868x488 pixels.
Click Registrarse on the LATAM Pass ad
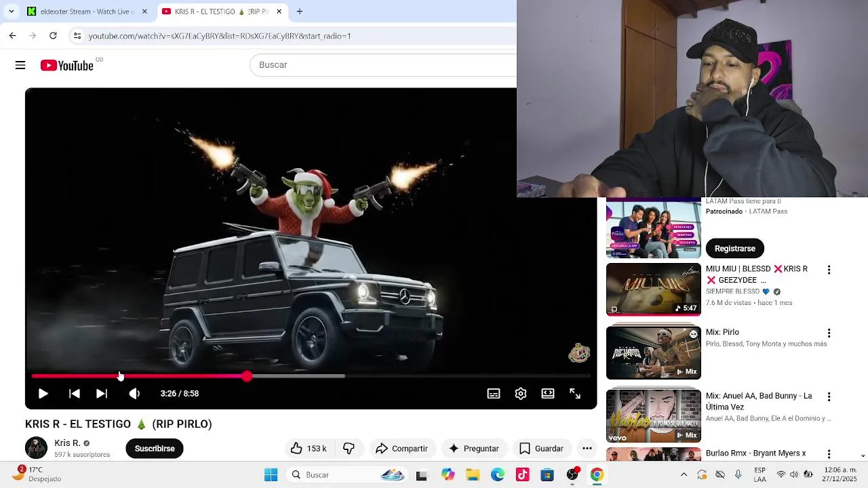[735, 248]
